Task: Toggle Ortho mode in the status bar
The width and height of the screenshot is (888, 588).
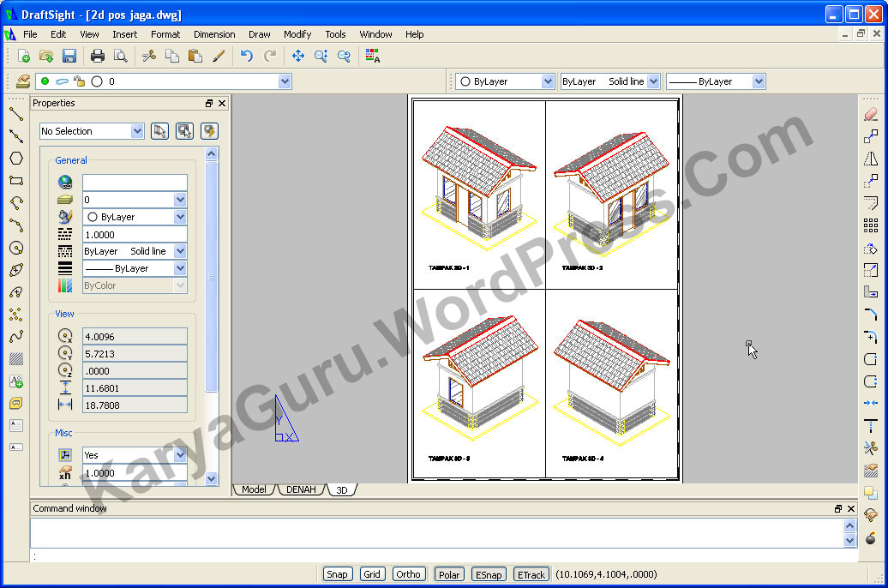Action: point(408,574)
